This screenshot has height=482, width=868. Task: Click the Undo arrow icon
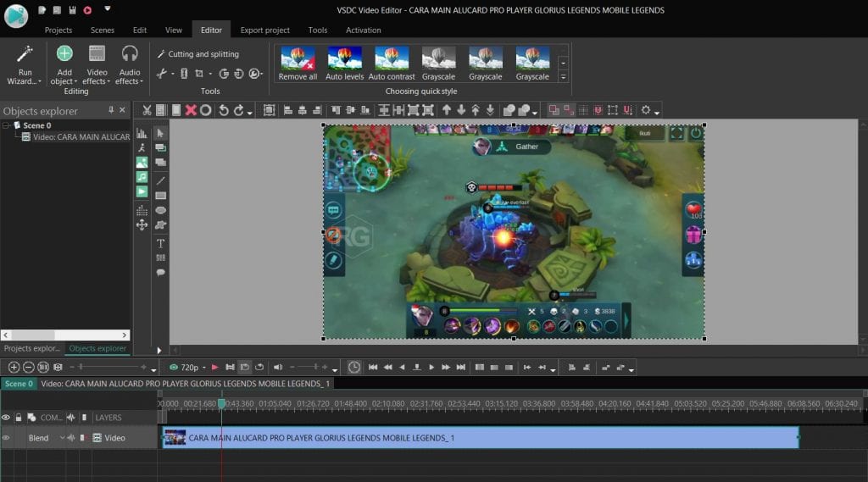223,110
